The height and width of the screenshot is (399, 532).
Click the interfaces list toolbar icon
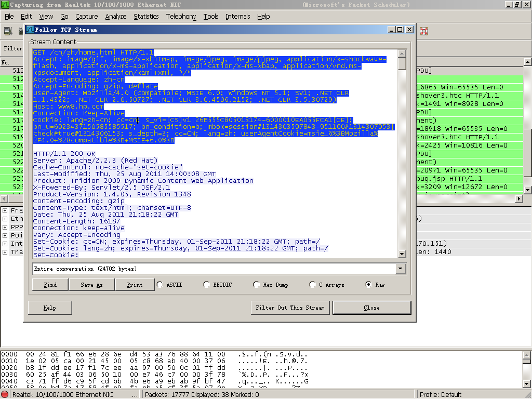(8, 31)
